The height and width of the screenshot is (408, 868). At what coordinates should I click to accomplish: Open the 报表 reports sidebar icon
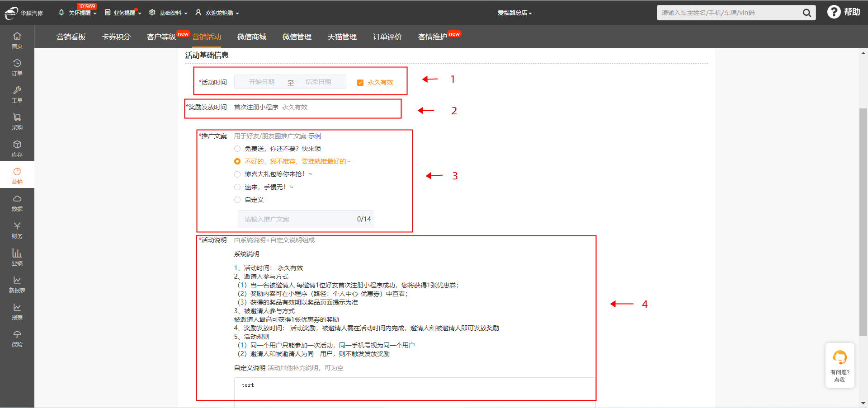point(17,311)
